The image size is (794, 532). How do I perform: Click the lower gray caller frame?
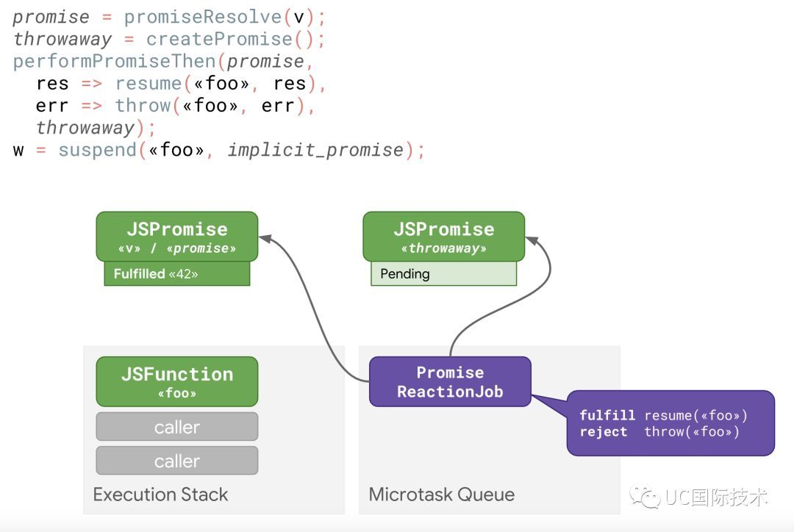tap(177, 461)
